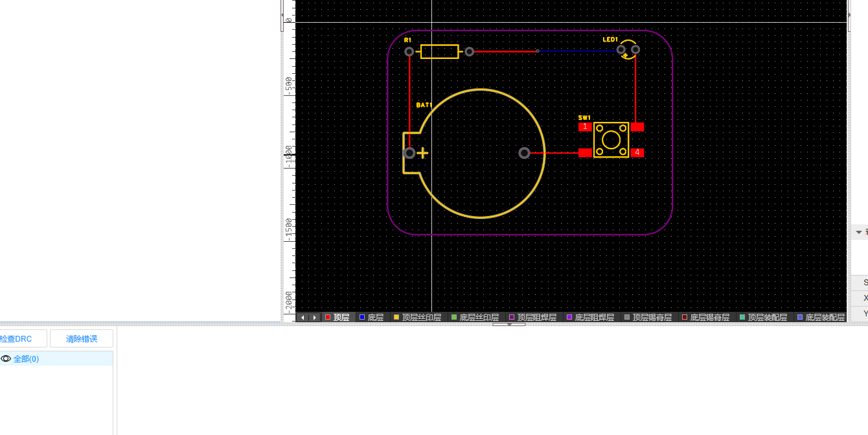Screen dimensions: 868x435
Task: Select the R1 designator label
Action: pos(407,40)
